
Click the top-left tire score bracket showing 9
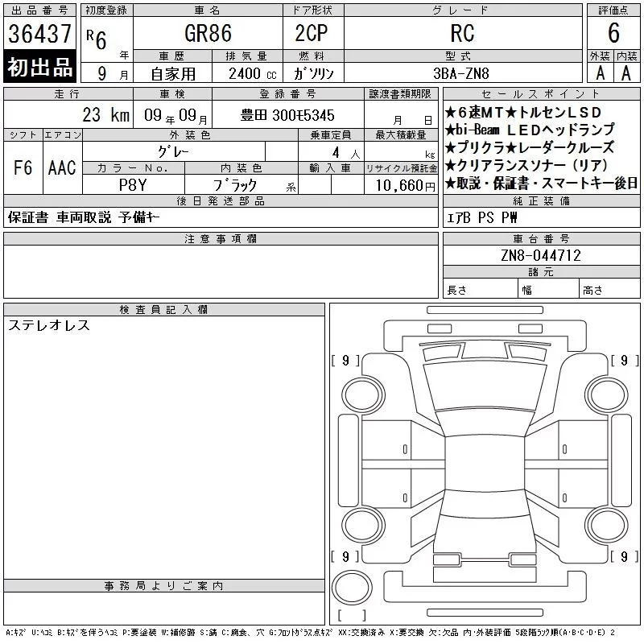tap(345, 361)
